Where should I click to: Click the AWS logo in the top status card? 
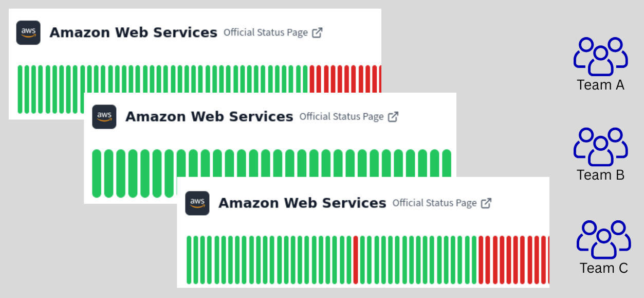click(x=28, y=32)
